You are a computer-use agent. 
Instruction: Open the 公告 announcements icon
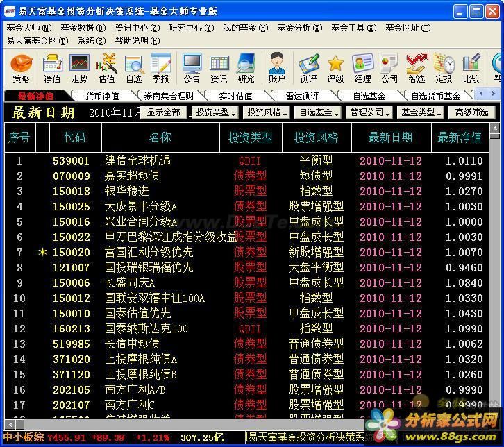pyautogui.click(x=192, y=67)
